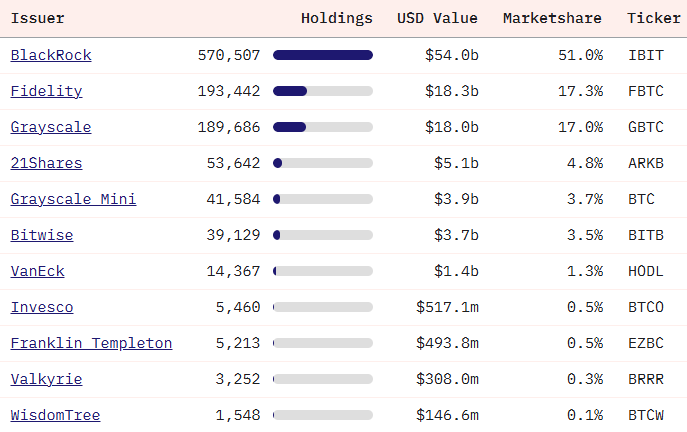The width and height of the screenshot is (687, 432).
Task: Click the Ticker column header
Action: pos(654,18)
